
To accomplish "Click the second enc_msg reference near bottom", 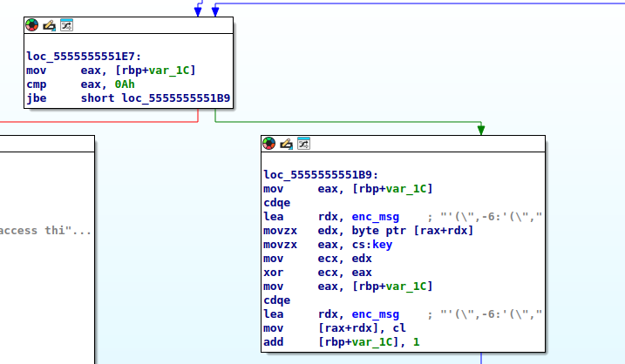I will point(375,314).
